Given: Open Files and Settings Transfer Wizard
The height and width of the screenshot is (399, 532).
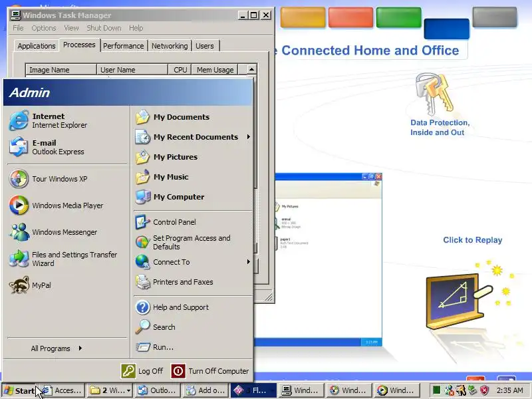Looking at the screenshot, I should point(67,259).
